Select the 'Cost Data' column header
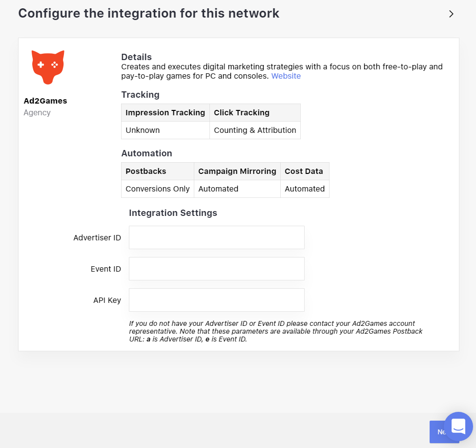The width and height of the screenshot is (476, 448). point(305,171)
